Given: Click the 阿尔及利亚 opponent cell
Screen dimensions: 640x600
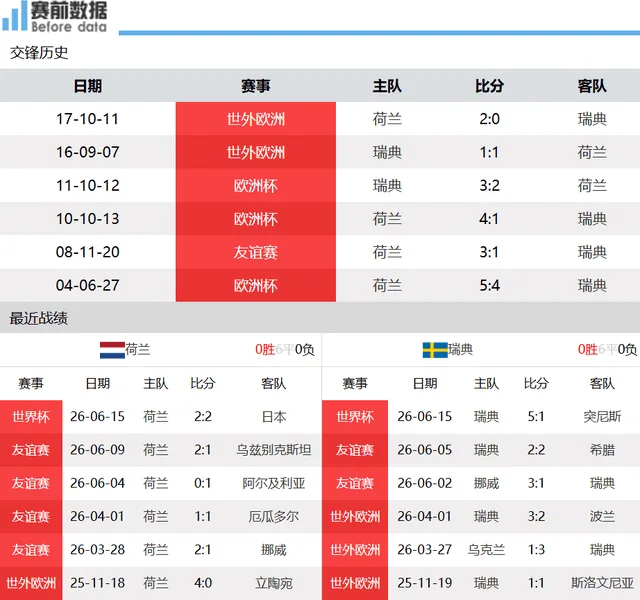Looking at the screenshot, I should coord(273,483).
